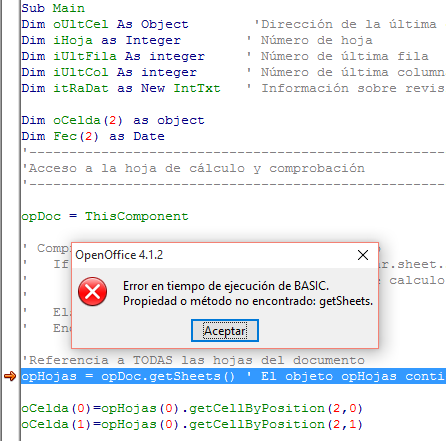
Task: Click the 'Dirección de la última' comment
Action: pos(345,24)
